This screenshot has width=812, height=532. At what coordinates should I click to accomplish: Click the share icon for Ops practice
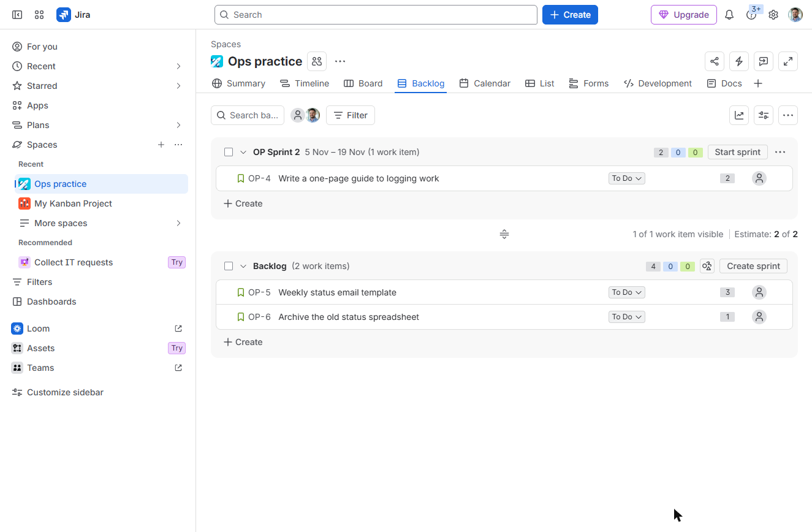coord(715,61)
